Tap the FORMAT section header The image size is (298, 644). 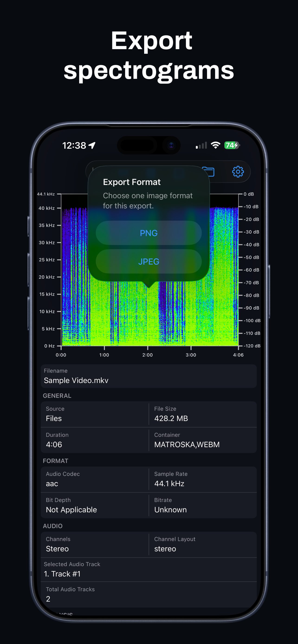(x=55, y=461)
